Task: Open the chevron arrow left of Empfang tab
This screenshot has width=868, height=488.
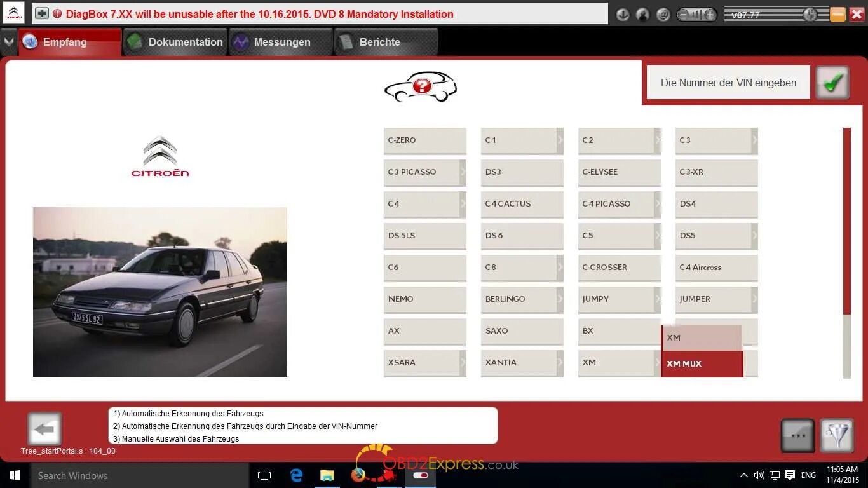Action: [x=8, y=41]
